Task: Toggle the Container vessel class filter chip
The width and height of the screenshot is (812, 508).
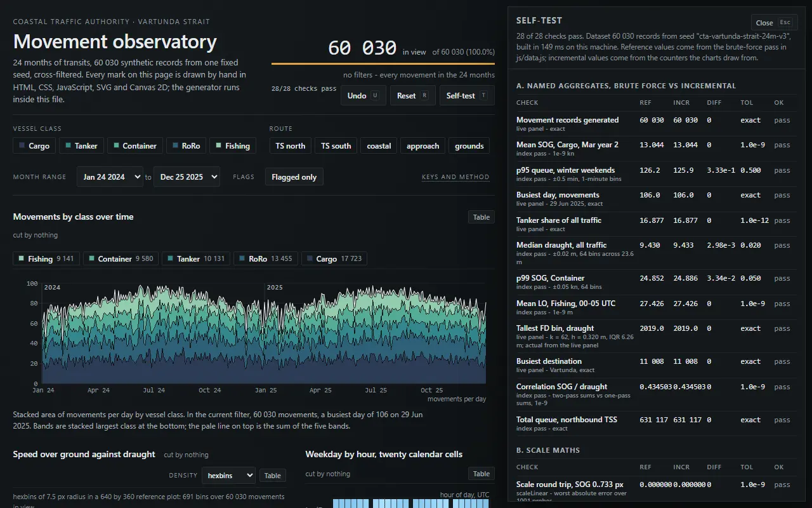Action: tap(135, 145)
